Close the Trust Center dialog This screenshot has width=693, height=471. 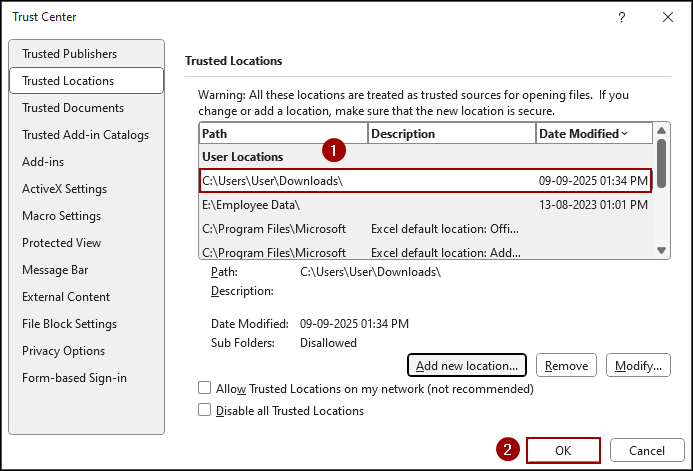[x=668, y=17]
